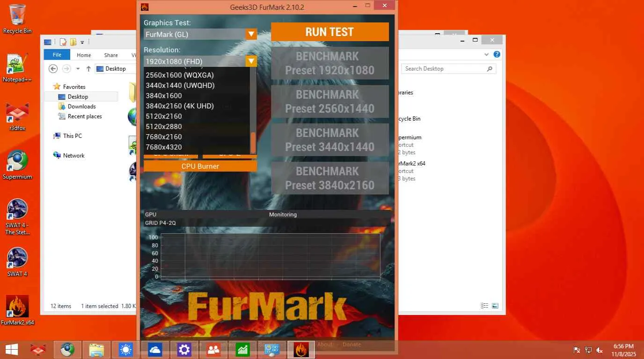Select Recent places in the navigation pane
The width and height of the screenshot is (644, 359).
point(85,116)
